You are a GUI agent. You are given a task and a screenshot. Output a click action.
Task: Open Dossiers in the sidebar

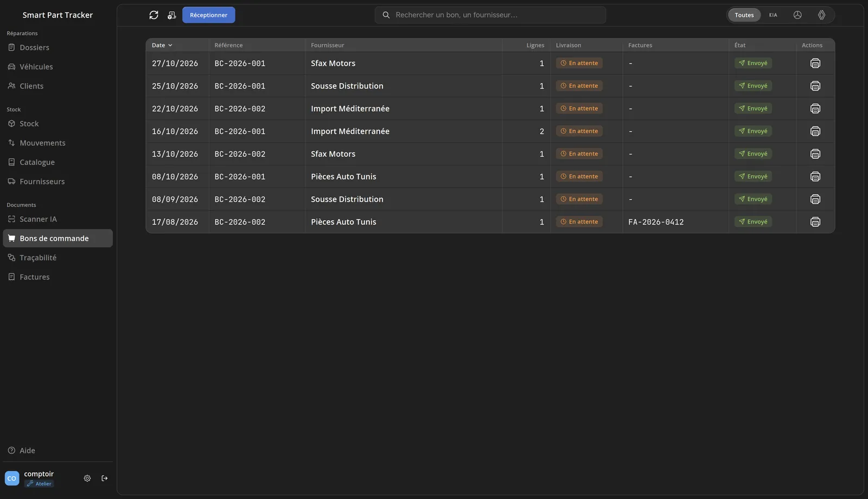click(x=58, y=48)
